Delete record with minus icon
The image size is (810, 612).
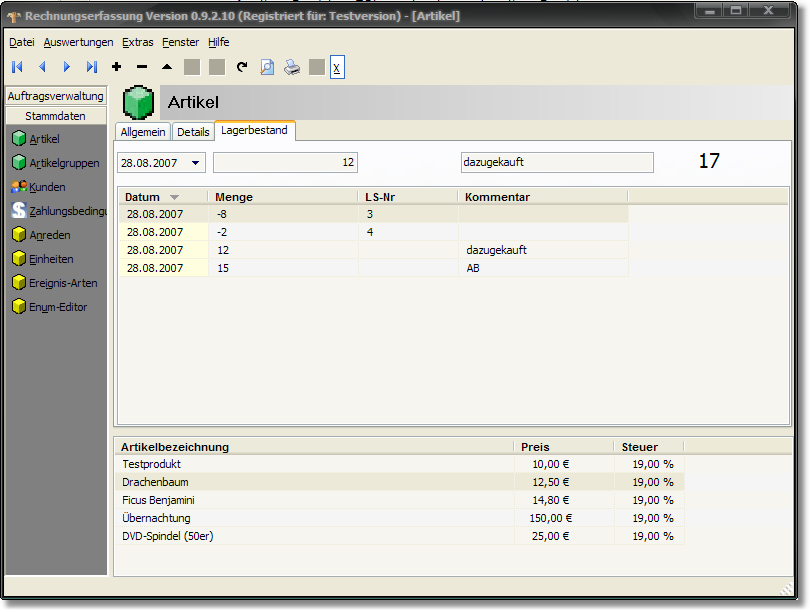tap(142, 67)
